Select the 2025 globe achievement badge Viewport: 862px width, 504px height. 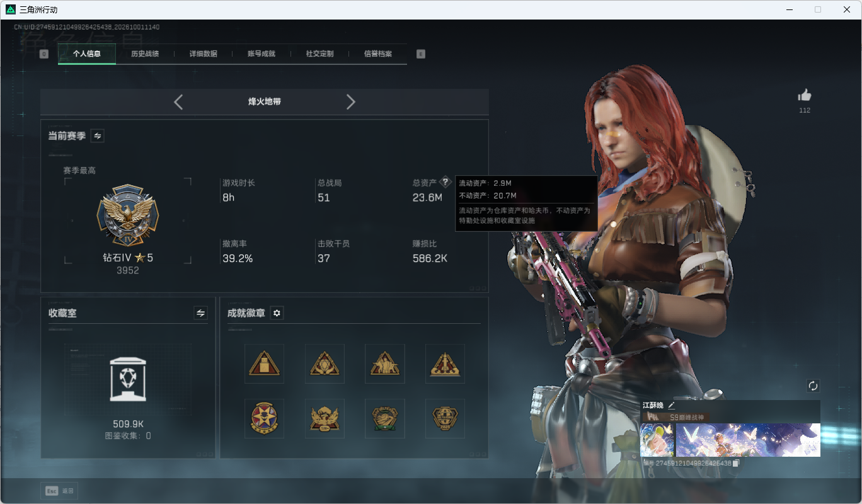pyautogui.click(x=445, y=418)
